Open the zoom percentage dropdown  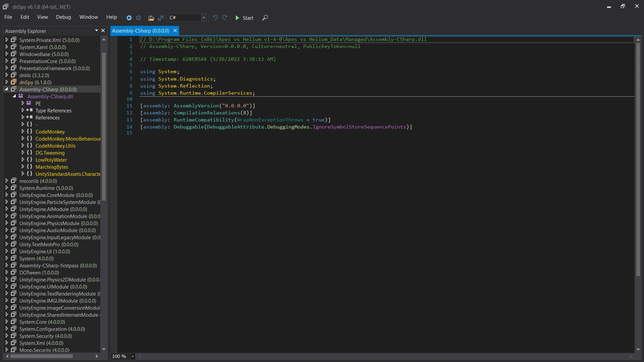pos(133,356)
